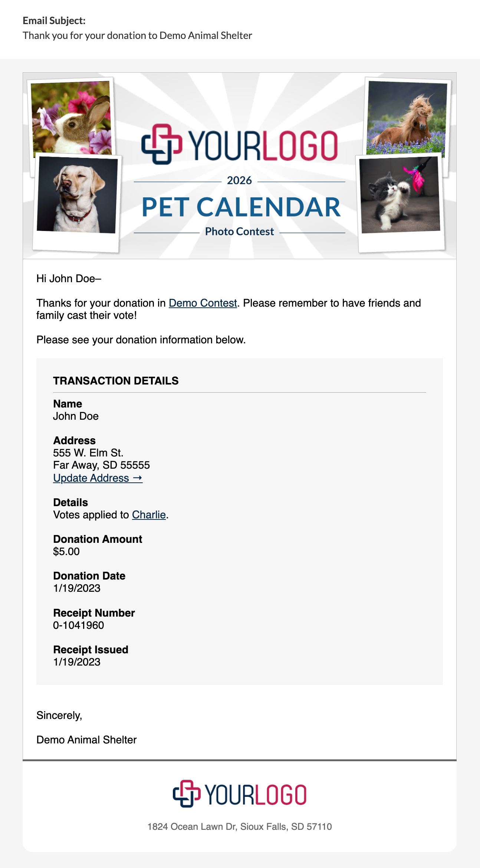Open the Demo Contest link
480x868 pixels.
coord(203,303)
